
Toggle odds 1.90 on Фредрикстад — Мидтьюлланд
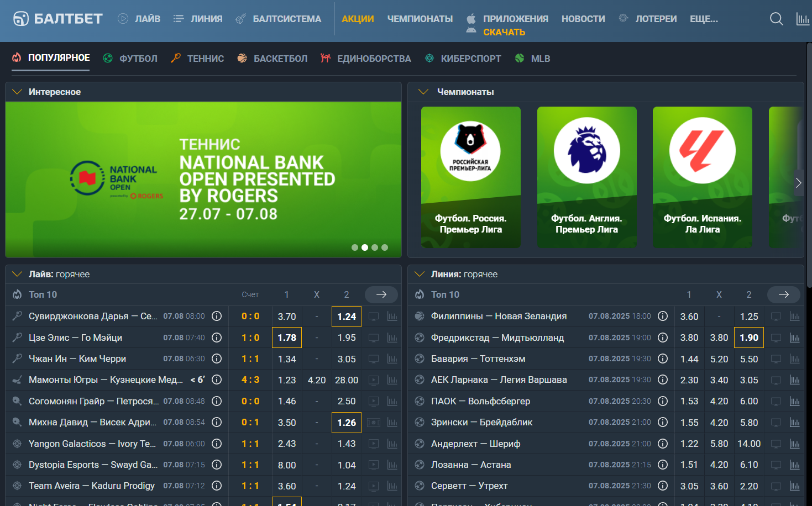tap(749, 338)
